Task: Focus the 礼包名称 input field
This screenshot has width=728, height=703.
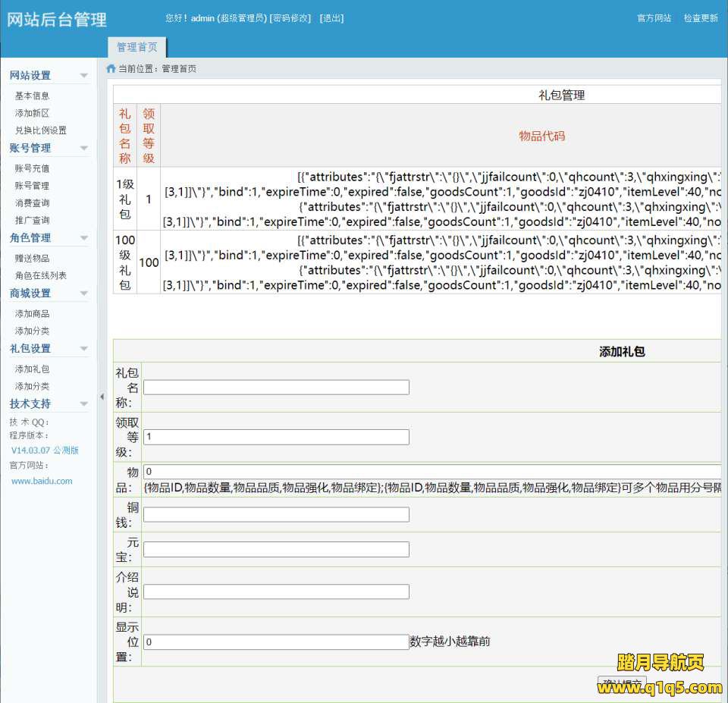Action: click(x=276, y=388)
